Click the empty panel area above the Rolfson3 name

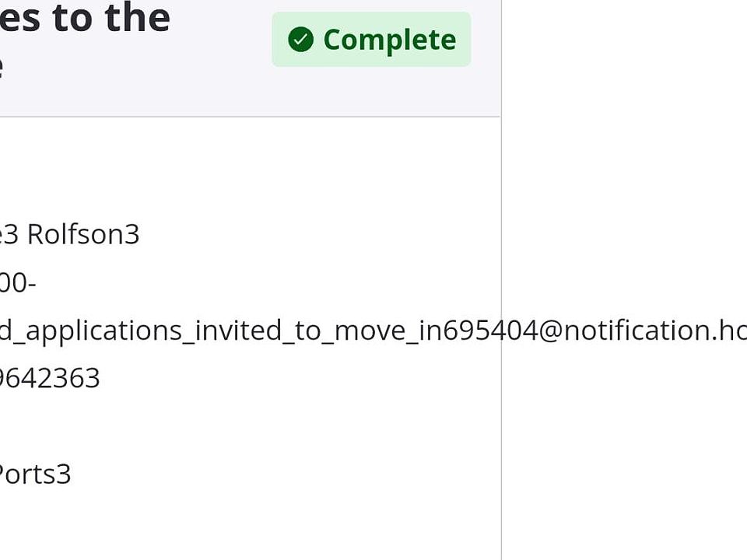click(x=233, y=171)
